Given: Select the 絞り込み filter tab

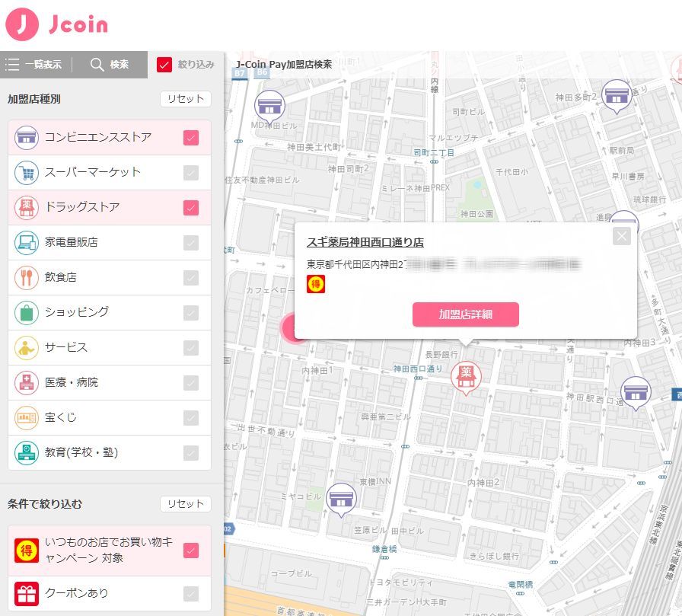Looking at the screenshot, I should (x=186, y=65).
